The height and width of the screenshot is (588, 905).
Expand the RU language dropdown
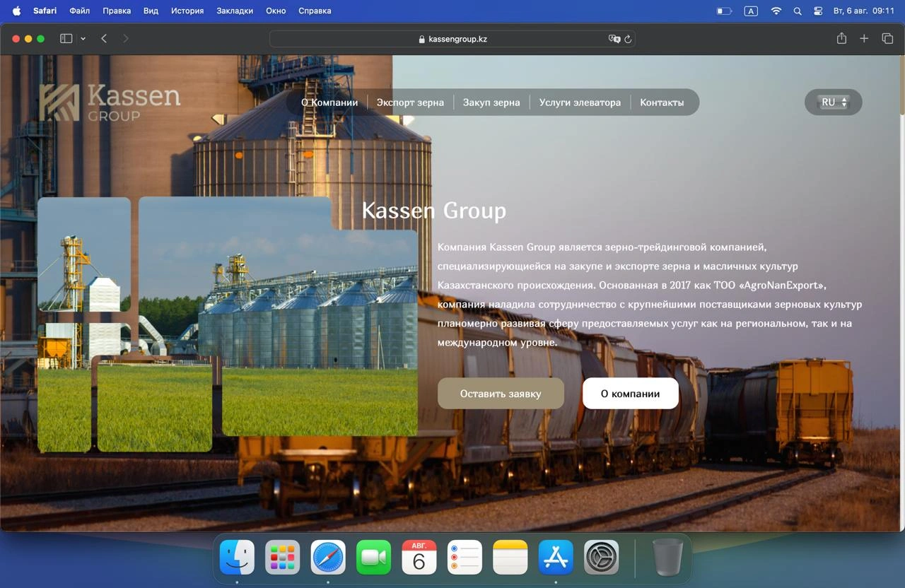[x=834, y=102]
